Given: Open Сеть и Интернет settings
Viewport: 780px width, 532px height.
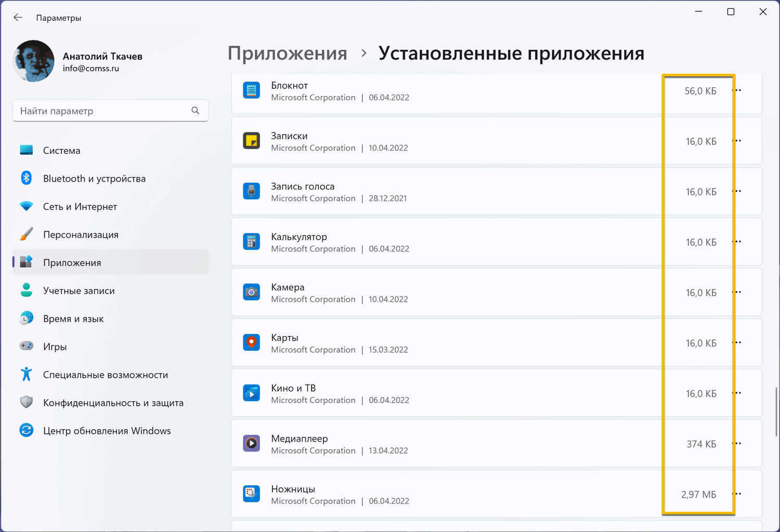Looking at the screenshot, I should click(110, 206).
